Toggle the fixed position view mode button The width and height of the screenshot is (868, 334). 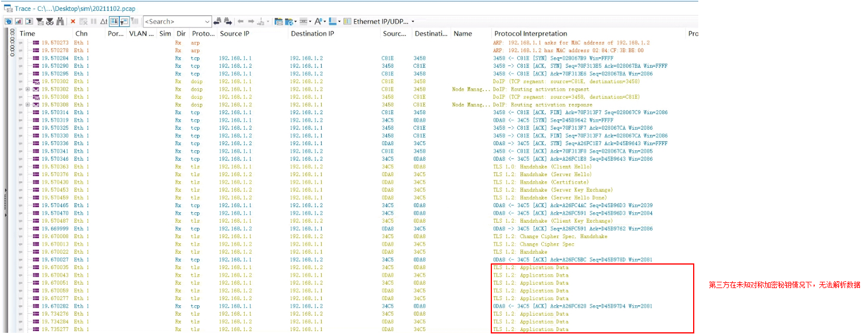124,21
